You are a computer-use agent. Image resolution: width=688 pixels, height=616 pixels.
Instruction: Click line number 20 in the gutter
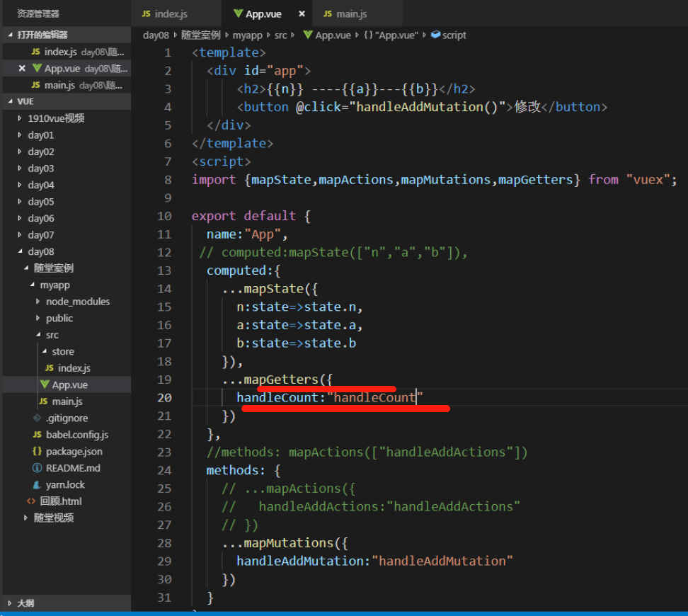pyautogui.click(x=164, y=398)
